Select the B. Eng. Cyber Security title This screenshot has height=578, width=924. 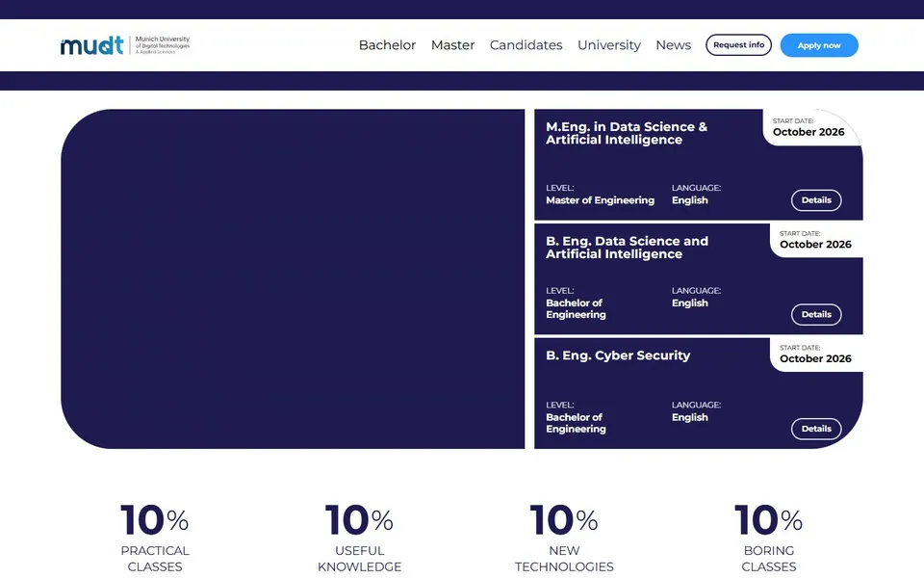[x=618, y=355]
